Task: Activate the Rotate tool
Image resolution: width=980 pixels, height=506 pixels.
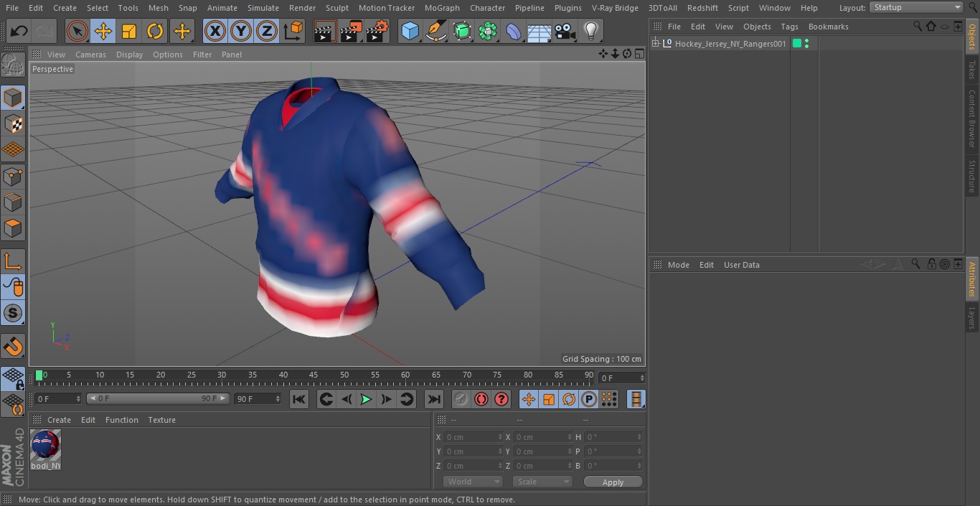Action: click(155, 31)
